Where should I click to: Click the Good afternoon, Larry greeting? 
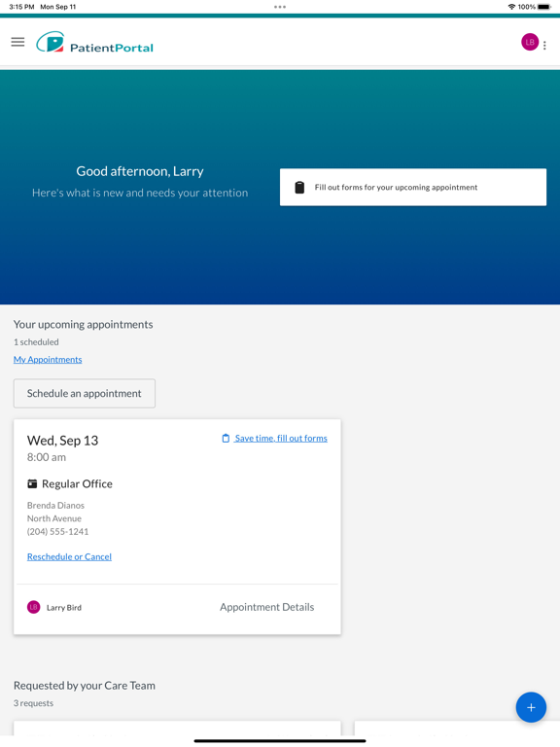click(x=140, y=171)
